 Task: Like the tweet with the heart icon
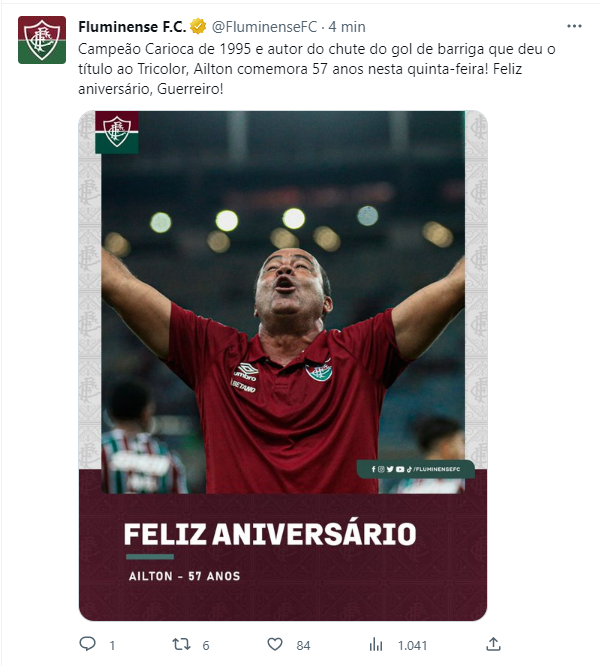(275, 644)
